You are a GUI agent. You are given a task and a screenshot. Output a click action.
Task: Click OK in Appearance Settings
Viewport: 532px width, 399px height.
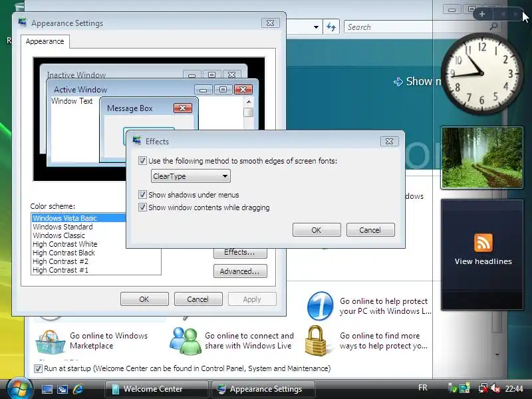click(x=144, y=299)
